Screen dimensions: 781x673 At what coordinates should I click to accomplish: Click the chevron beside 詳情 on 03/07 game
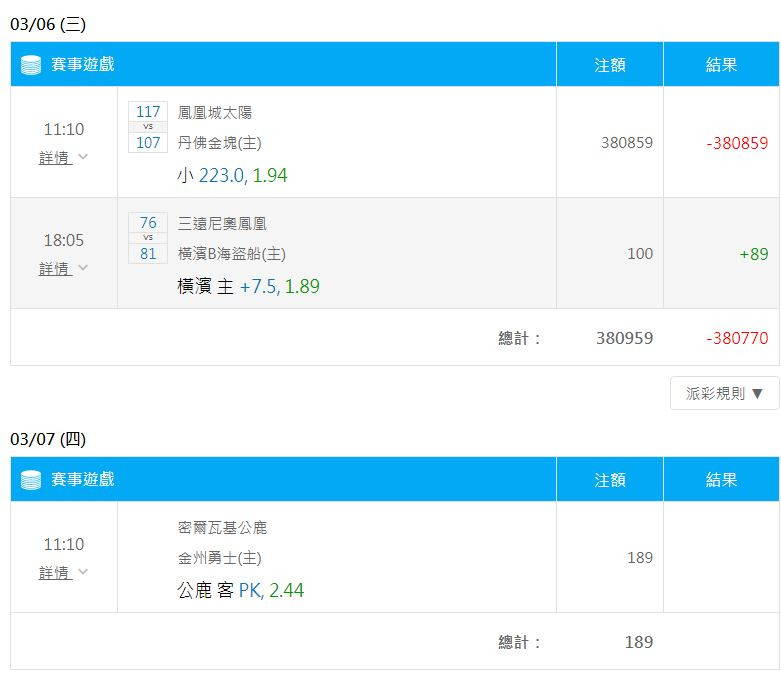tap(83, 571)
